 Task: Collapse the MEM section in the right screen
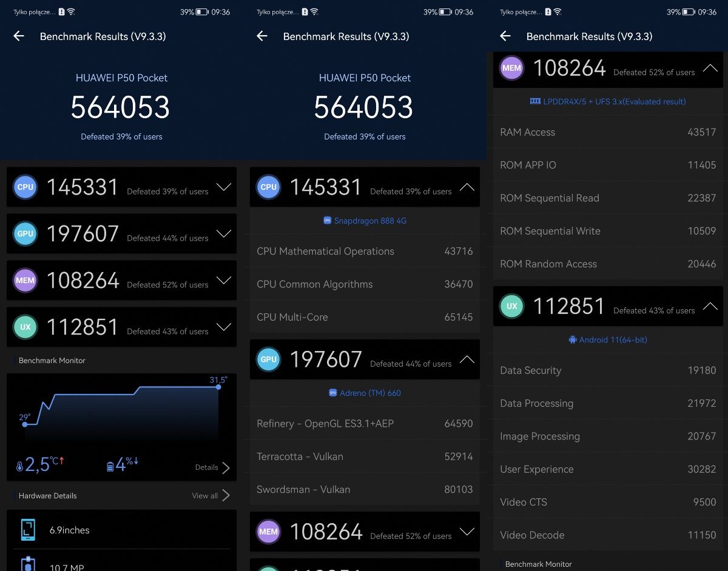click(x=710, y=68)
